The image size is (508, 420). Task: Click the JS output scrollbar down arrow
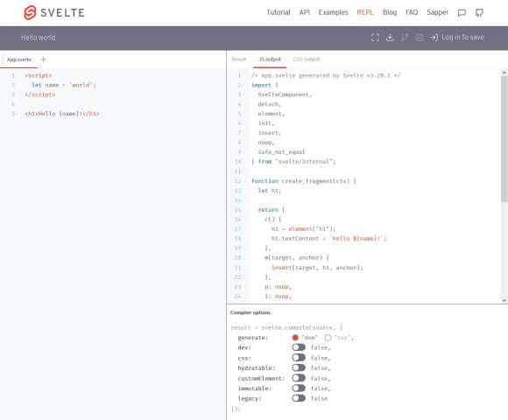504,299
